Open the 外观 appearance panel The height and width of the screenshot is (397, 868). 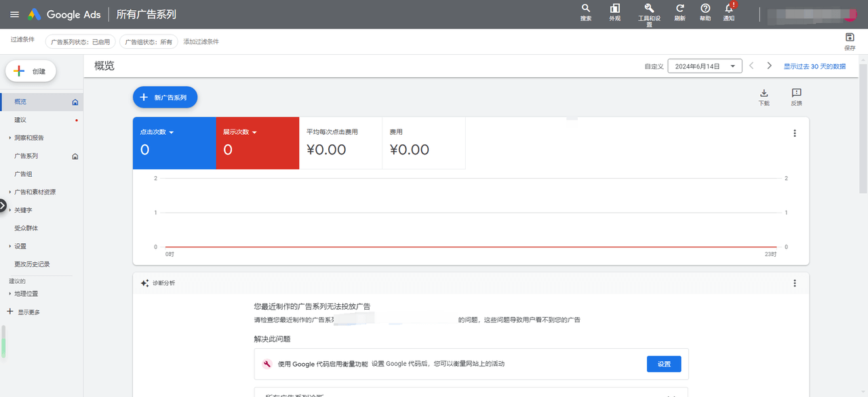pos(615,12)
